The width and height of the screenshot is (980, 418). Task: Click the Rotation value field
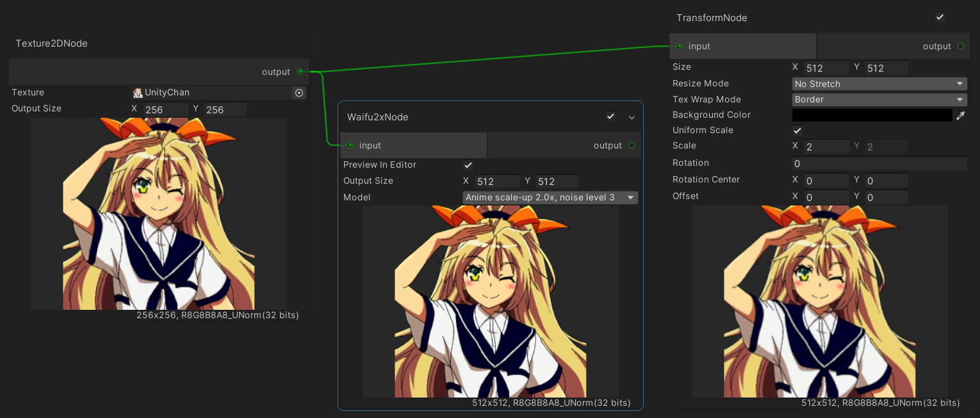tap(879, 164)
